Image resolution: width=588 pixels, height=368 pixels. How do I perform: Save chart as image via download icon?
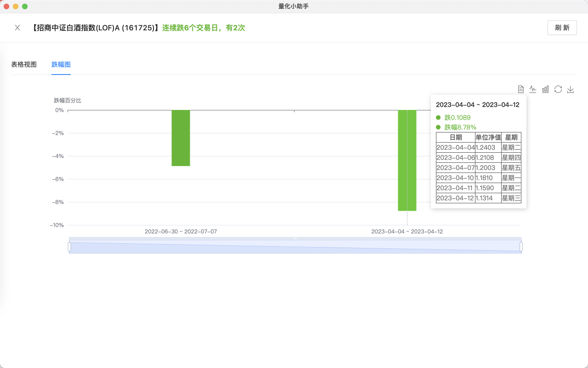(571, 89)
